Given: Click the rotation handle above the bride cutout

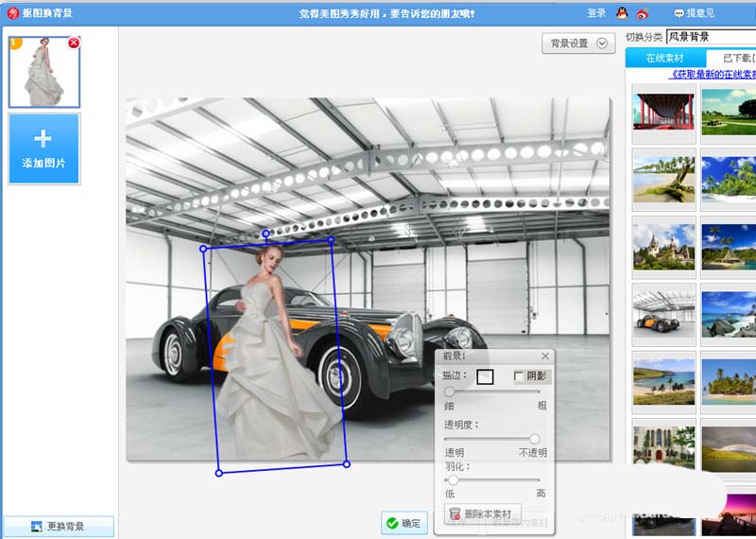Looking at the screenshot, I should point(266,234).
